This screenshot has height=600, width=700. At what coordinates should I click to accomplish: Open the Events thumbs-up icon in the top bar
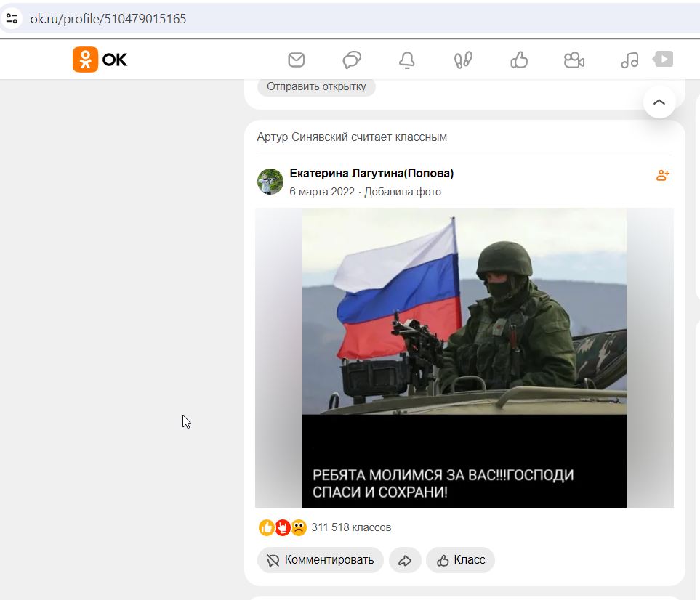pyautogui.click(x=519, y=60)
